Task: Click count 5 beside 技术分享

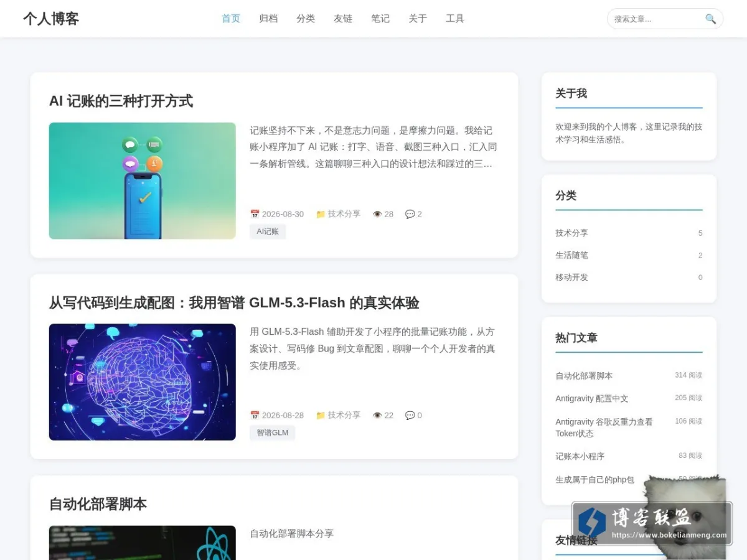Action: click(x=700, y=233)
